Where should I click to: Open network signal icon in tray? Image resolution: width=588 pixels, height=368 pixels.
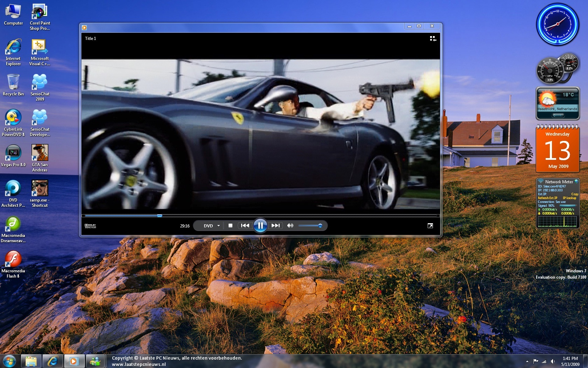click(544, 361)
